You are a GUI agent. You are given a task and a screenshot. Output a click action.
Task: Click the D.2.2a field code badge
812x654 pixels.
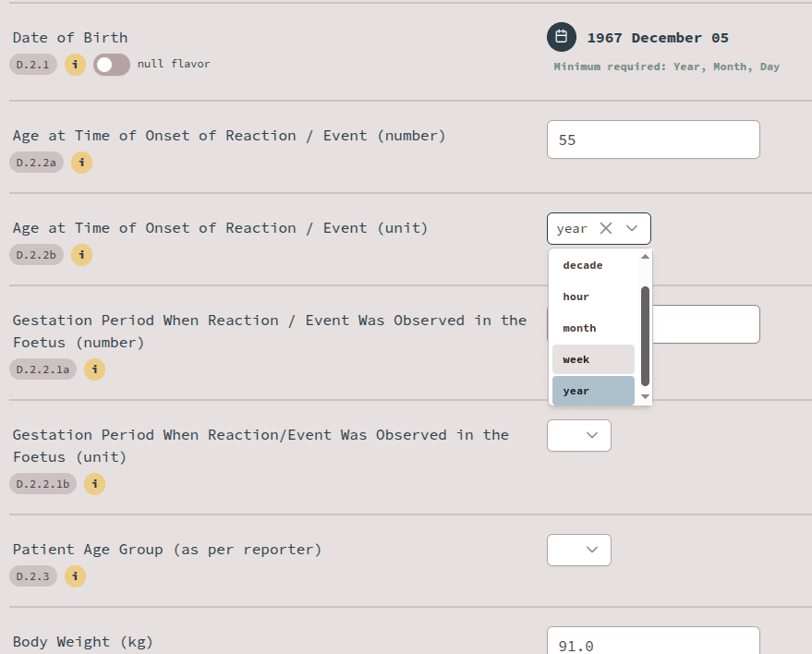pos(36,163)
